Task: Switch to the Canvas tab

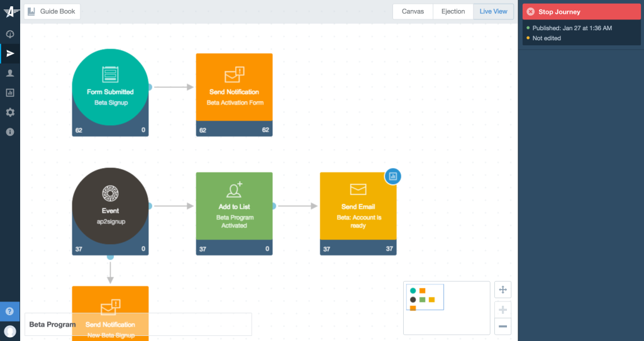Action: tap(413, 11)
